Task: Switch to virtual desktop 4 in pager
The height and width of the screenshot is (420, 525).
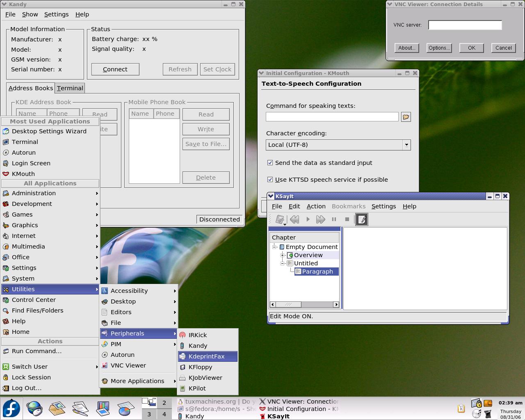Action: click(164, 414)
